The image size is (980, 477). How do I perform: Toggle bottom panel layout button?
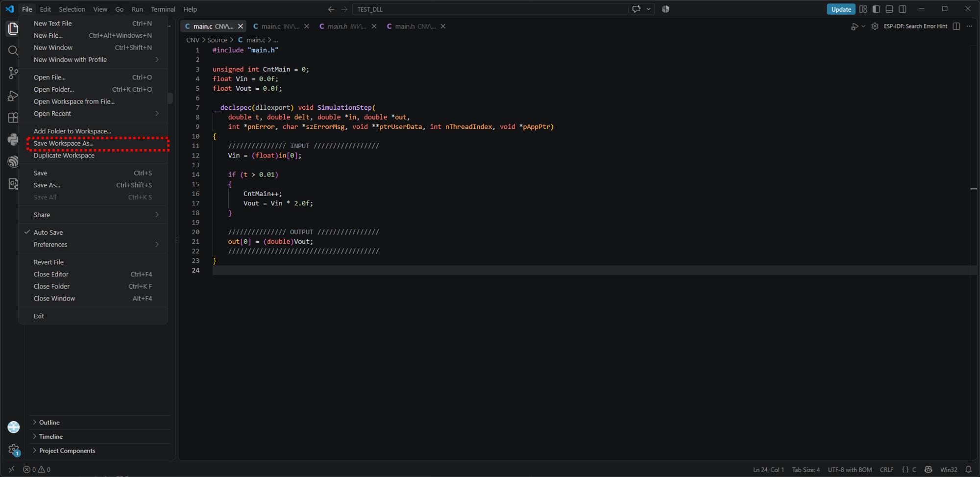[889, 9]
